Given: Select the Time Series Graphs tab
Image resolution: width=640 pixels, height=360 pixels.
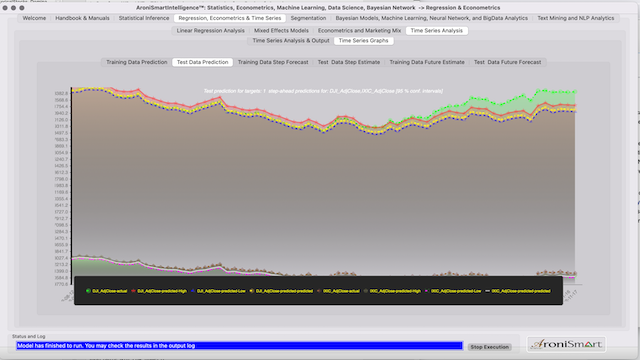Looking at the screenshot, I should [363, 41].
